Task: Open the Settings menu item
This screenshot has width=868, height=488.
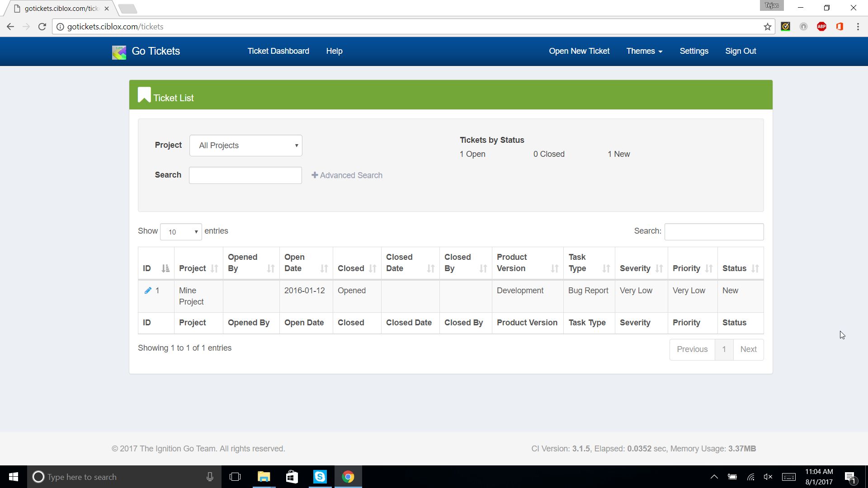Action: coord(693,51)
